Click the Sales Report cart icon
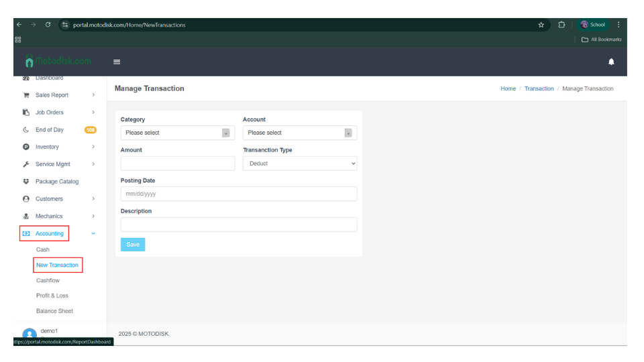Screen dimensions: 644x362 tap(26, 95)
